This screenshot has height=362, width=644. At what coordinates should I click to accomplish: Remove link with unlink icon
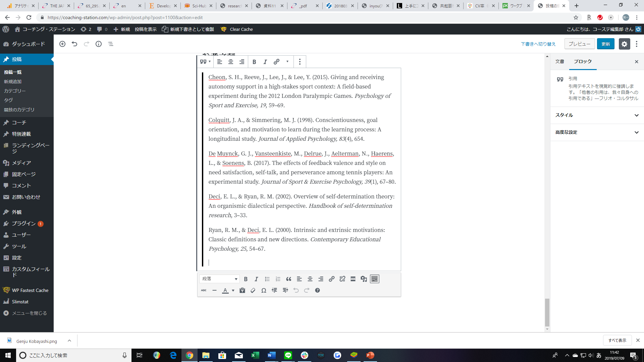[x=342, y=279]
